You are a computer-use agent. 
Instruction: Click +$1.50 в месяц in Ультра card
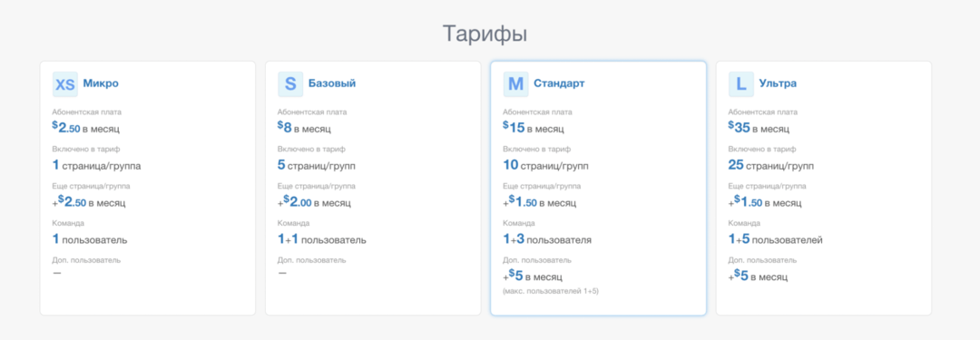coord(765,202)
